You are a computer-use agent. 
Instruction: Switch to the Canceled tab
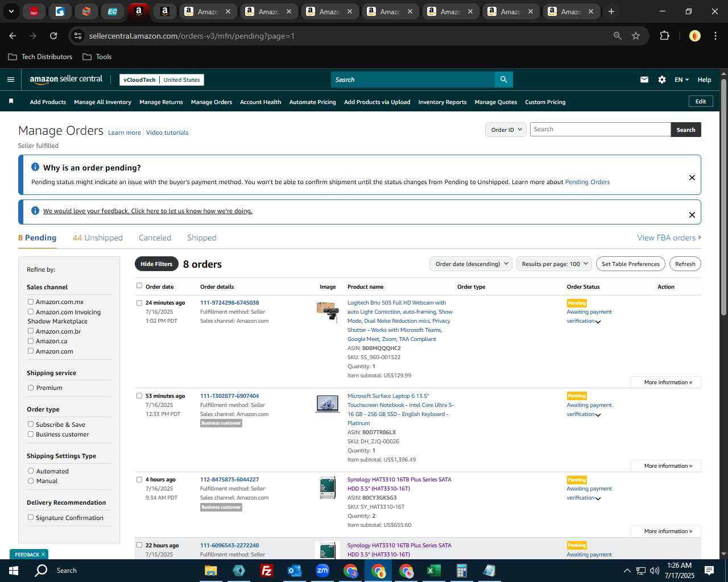click(x=155, y=238)
